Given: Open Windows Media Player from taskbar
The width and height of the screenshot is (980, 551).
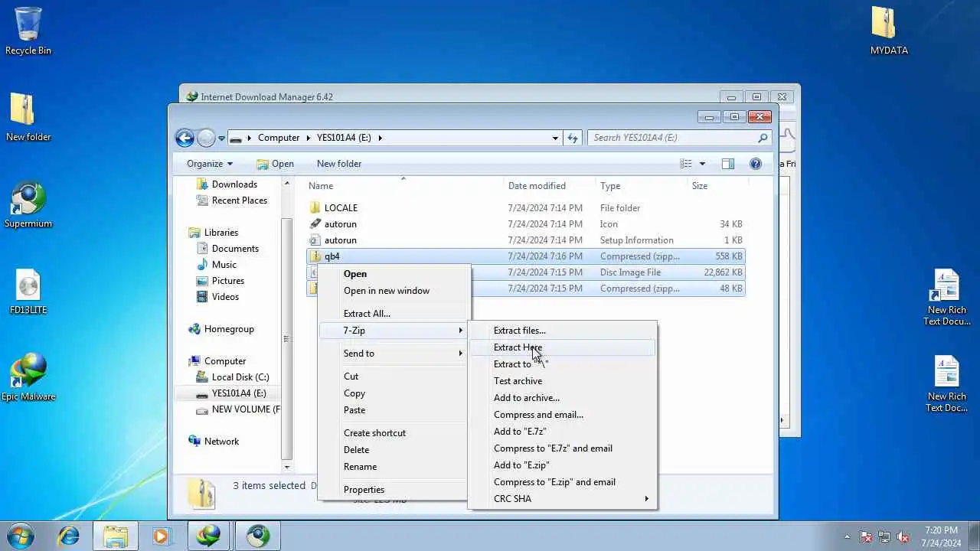Looking at the screenshot, I should 161,536.
